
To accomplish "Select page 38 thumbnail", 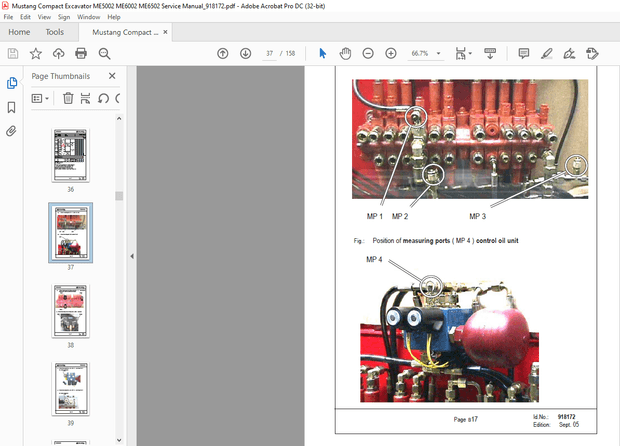I will (70, 311).
